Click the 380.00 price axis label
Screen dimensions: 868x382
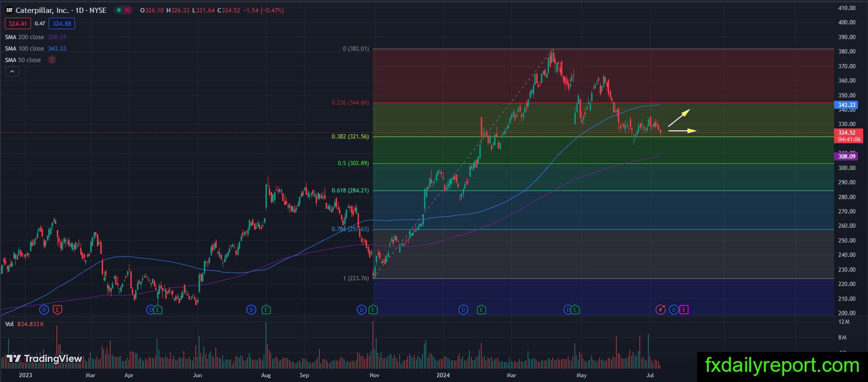tap(847, 52)
